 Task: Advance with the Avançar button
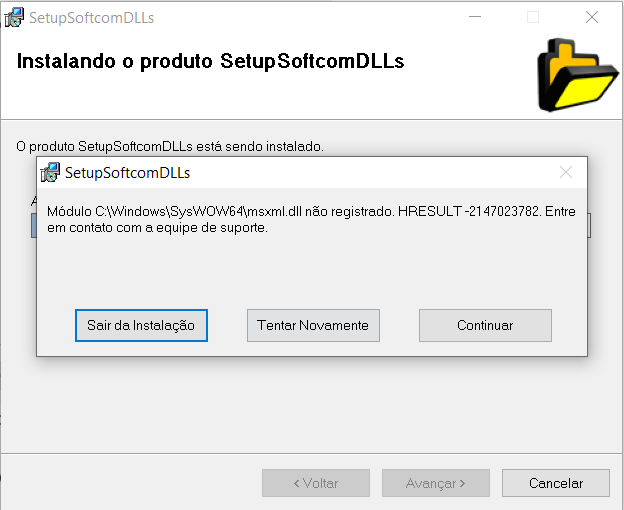coord(436,483)
